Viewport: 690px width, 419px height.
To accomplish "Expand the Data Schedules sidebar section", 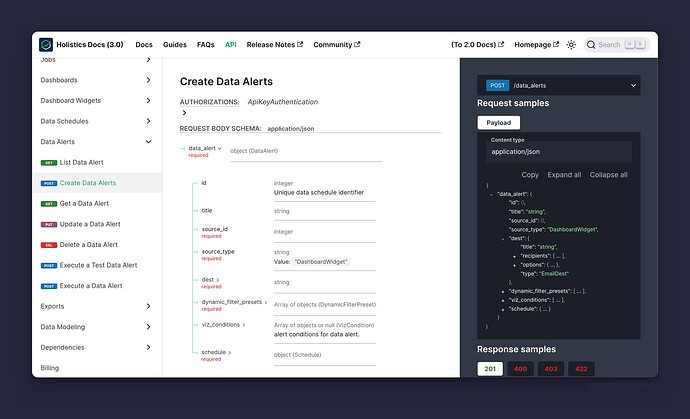I will pyautogui.click(x=148, y=121).
